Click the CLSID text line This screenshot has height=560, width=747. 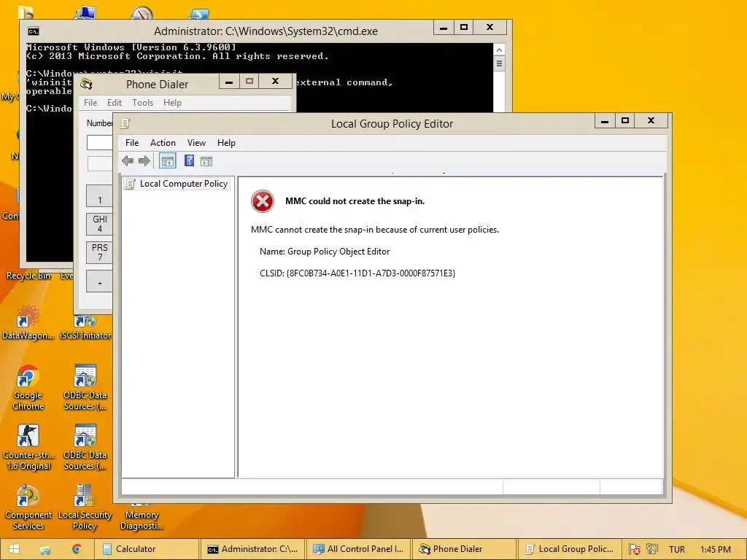point(357,273)
